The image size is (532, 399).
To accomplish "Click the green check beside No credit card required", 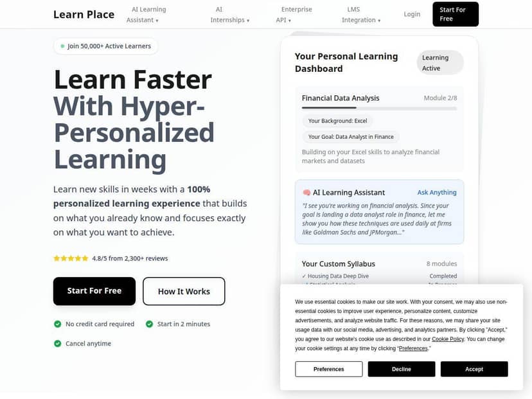I will click(57, 324).
